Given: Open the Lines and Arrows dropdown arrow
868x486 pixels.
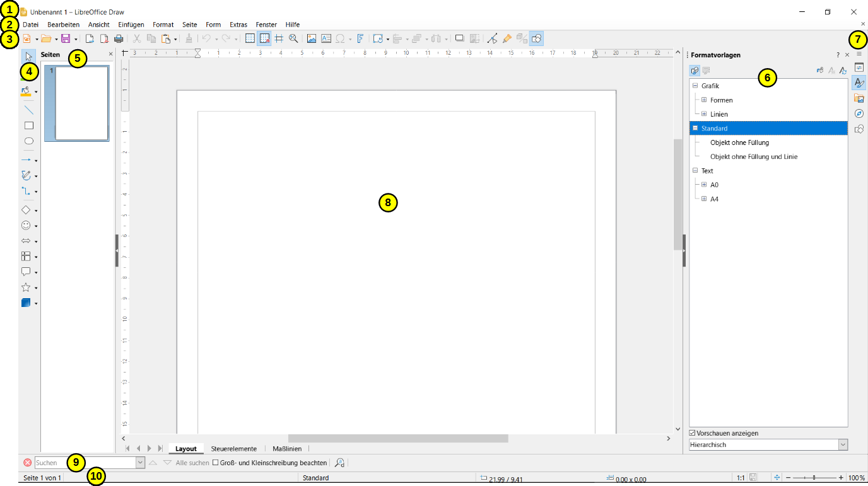Looking at the screenshot, I should click(x=36, y=161).
